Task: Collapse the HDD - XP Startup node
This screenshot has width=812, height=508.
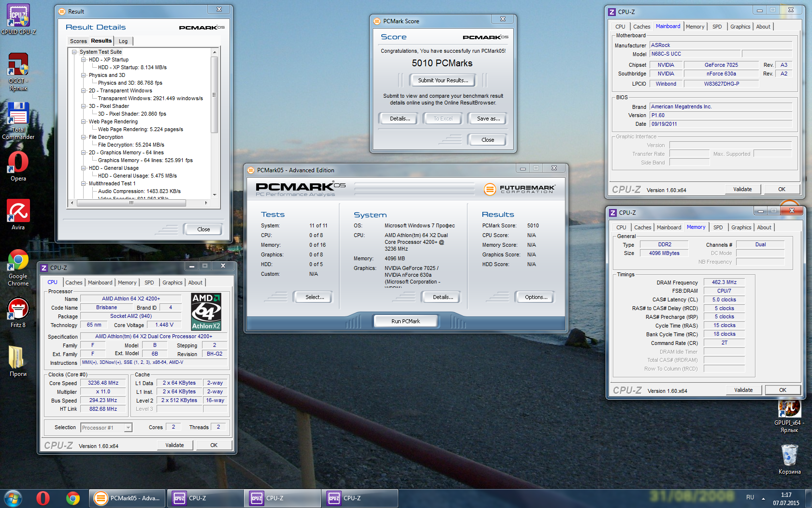Action: pos(84,60)
